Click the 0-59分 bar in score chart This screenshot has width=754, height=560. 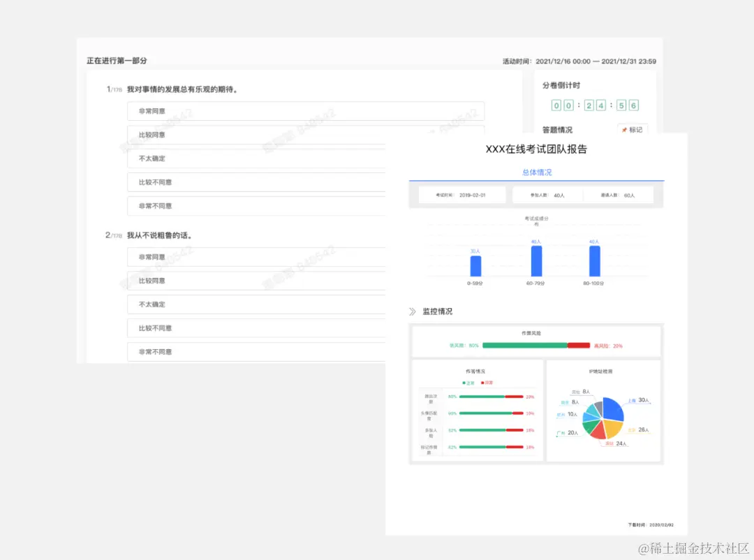pos(475,266)
